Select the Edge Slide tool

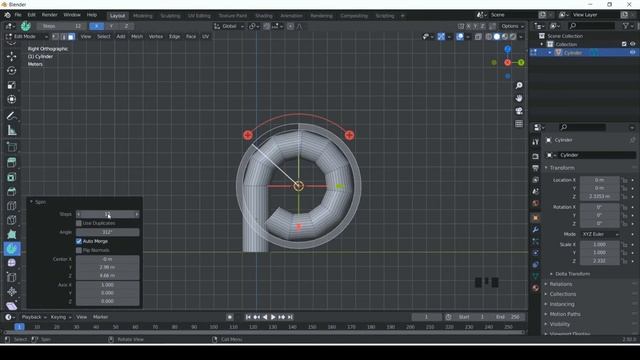click(11, 277)
